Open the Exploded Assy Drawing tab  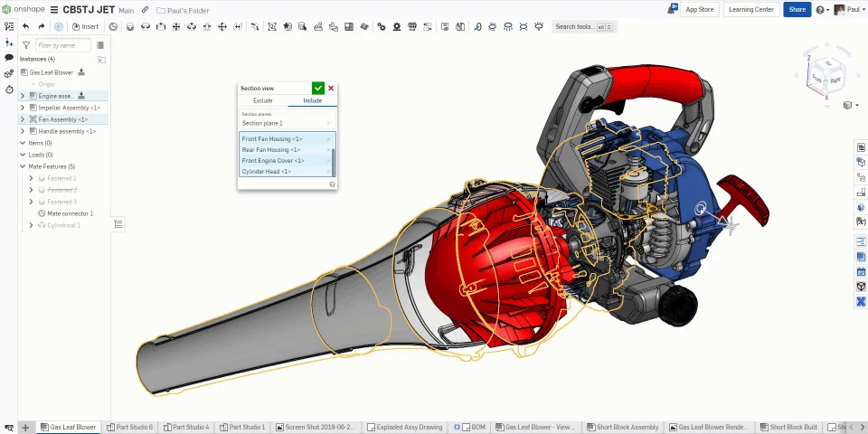click(407, 427)
